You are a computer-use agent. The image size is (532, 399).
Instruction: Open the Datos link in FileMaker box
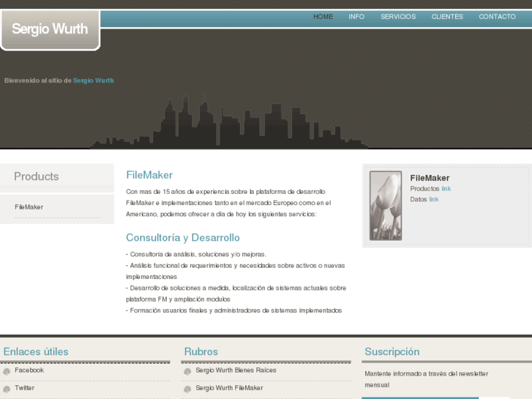click(434, 199)
